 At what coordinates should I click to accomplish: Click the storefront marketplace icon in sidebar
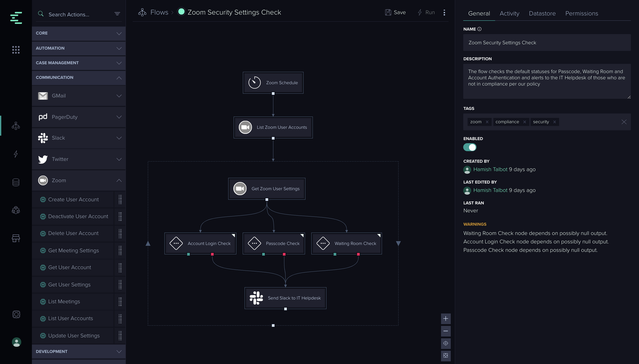point(16,238)
